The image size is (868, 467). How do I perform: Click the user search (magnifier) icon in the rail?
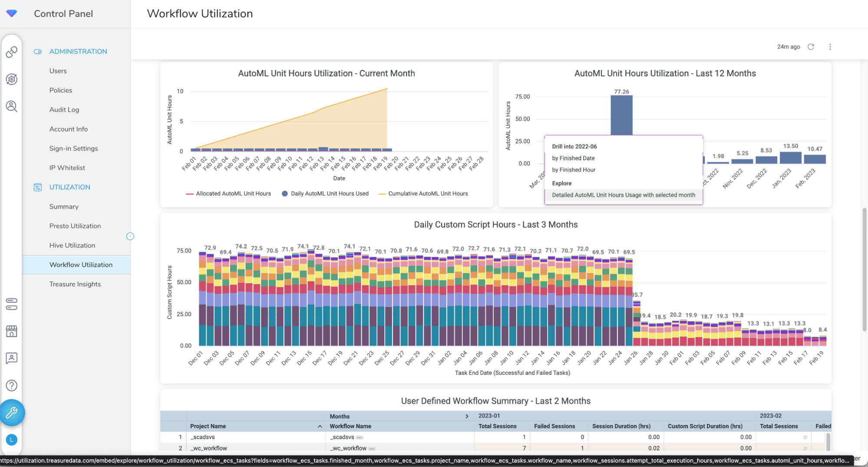coord(12,106)
